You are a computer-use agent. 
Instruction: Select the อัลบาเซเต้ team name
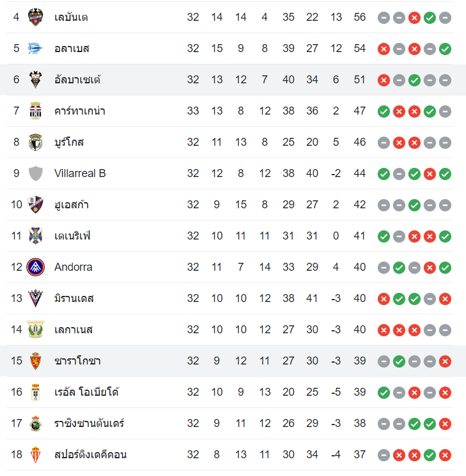(77, 80)
